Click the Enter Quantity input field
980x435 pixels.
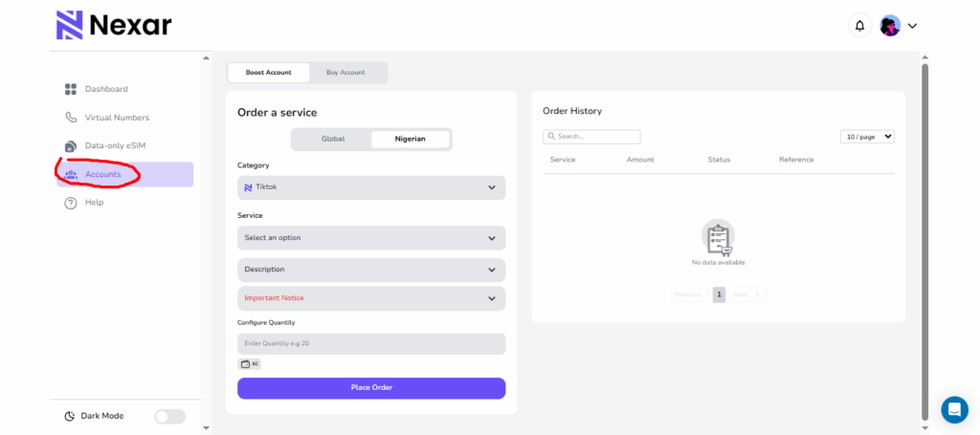pos(370,343)
